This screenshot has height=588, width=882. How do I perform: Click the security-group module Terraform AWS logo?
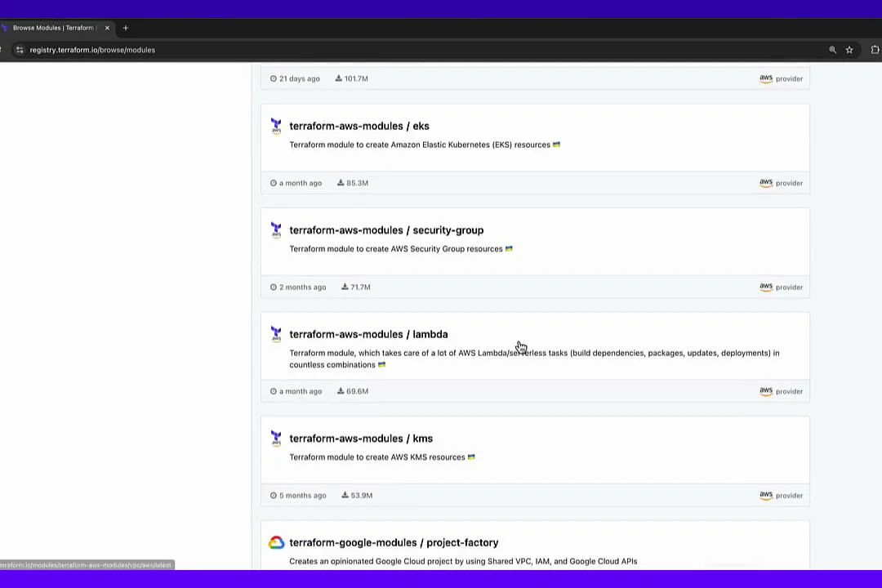(x=276, y=230)
